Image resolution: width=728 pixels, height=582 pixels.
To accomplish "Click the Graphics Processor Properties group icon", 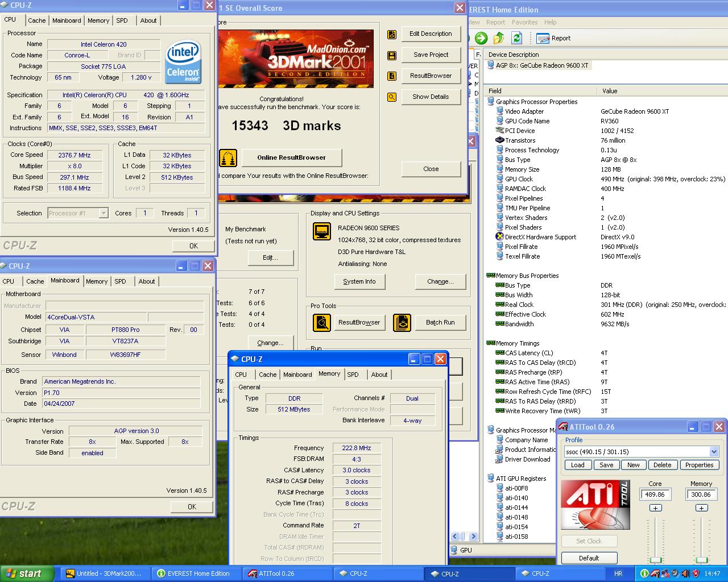I will pos(491,102).
